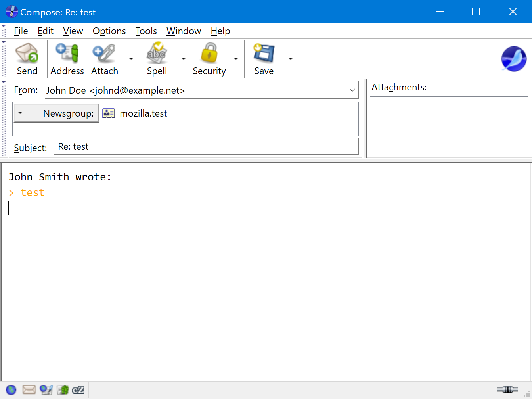Screen dimensions: 532x399
Task: Open the Security message options icon
Action: point(209,53)
